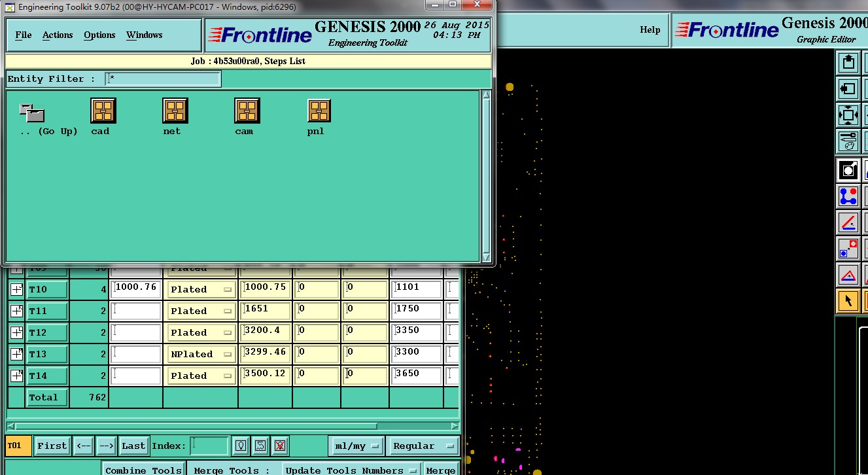Click the Combine Tools button
The width and height of the screenshot is (868, 475).
[x=143, y=470]
